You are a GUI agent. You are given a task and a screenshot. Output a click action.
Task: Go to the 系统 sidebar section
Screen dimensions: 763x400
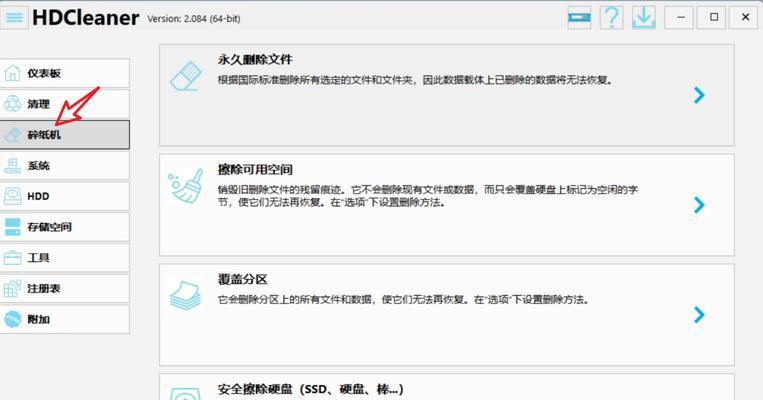tap(64, 165)
